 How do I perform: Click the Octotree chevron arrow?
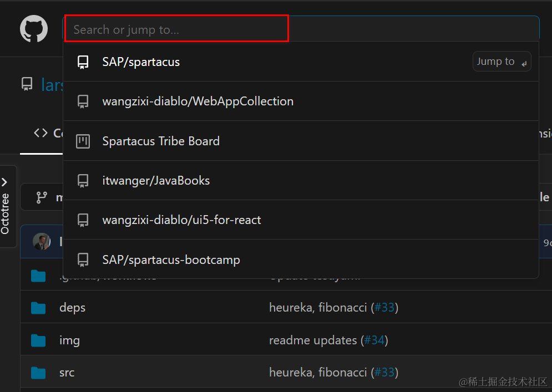4,182
